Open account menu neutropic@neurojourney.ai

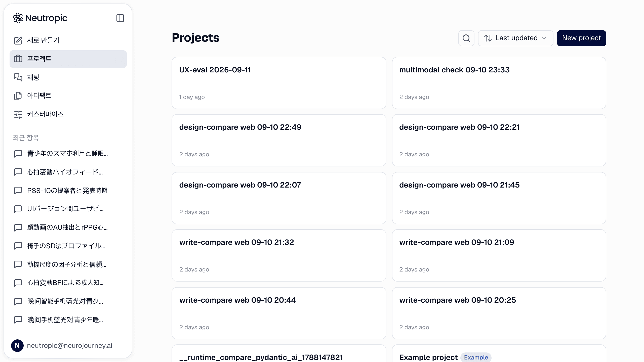coord(68,346)
